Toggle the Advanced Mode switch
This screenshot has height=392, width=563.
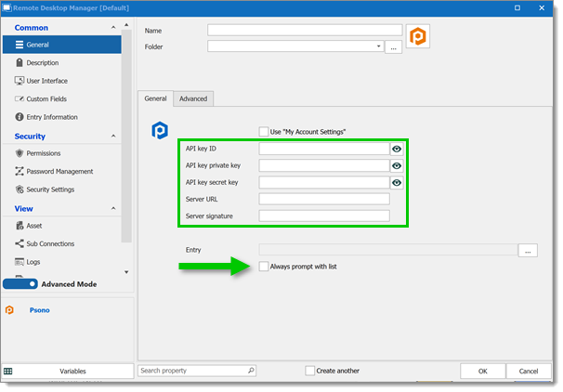20,284
